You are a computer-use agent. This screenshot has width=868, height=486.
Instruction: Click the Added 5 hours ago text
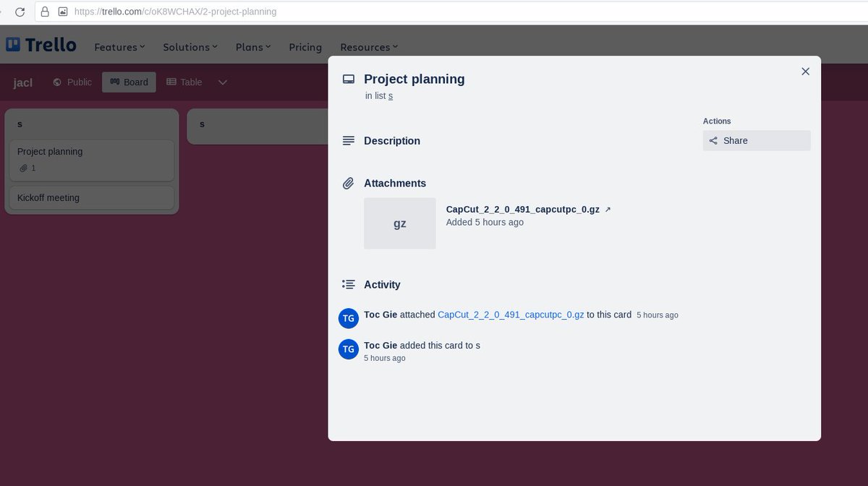click(485, 223)
